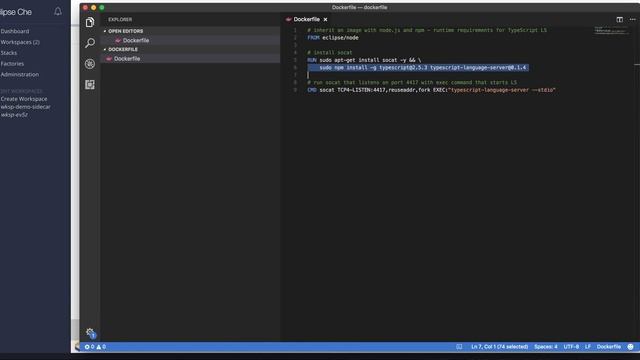Click the status bar notification icon
This screenshot has height=360, width=640.
459,347
